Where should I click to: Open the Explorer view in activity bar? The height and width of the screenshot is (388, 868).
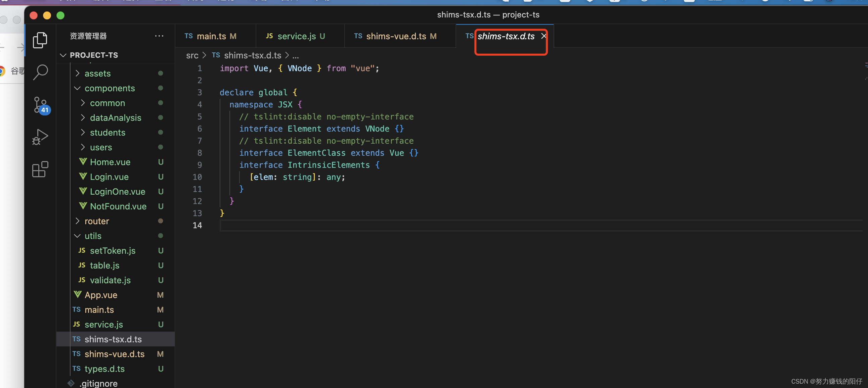tap(40, 40)
